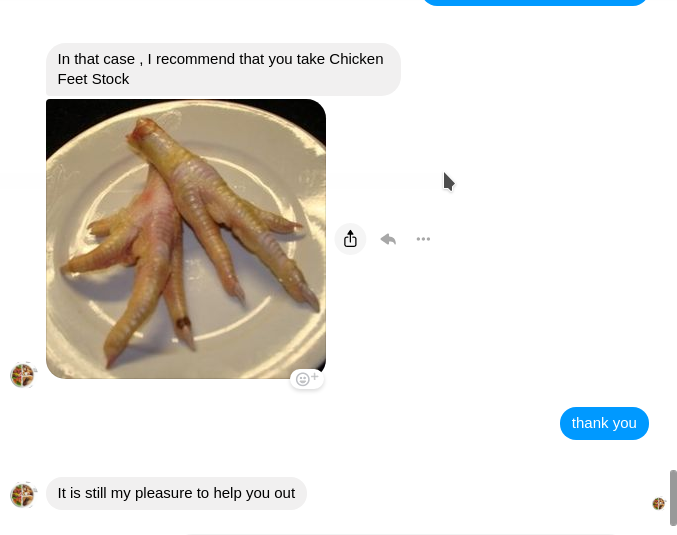
Task: Click the scrollbar track above the thumb
Action: click(x=673, y=233)
